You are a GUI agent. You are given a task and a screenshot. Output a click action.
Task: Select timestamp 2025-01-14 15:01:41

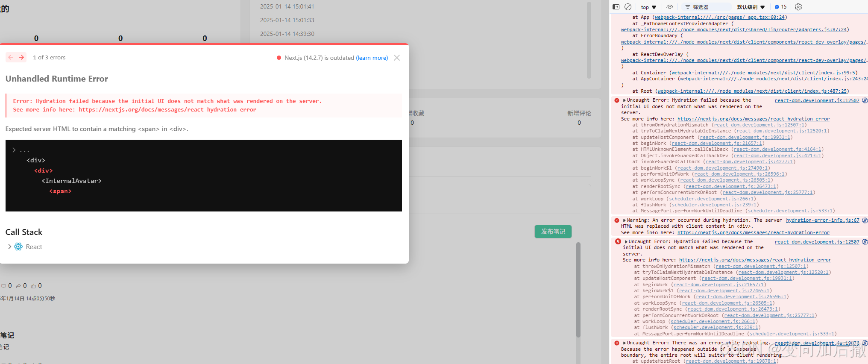pos(287,6)
